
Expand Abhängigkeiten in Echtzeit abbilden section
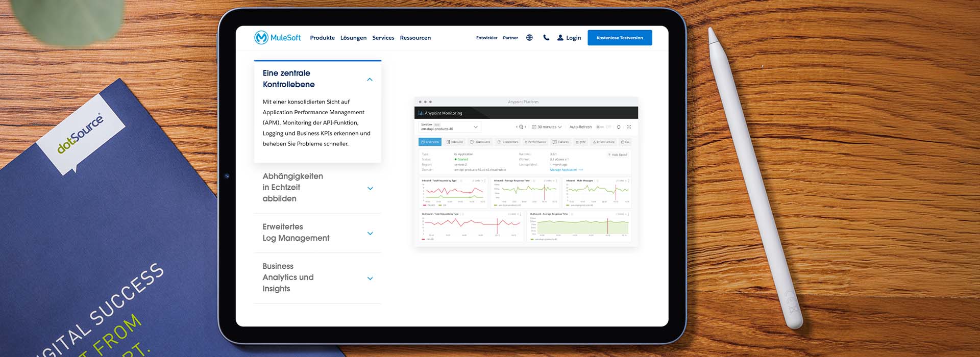click(370, 188)
